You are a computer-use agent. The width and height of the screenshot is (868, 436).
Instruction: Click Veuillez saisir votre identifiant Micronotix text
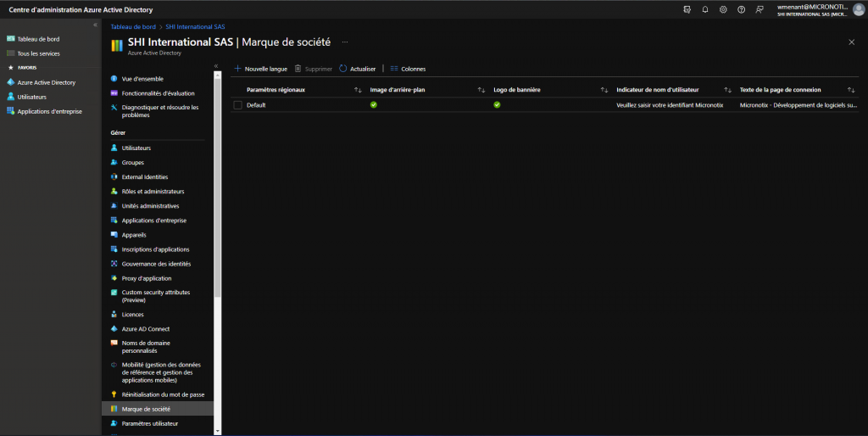coord(670,104)
